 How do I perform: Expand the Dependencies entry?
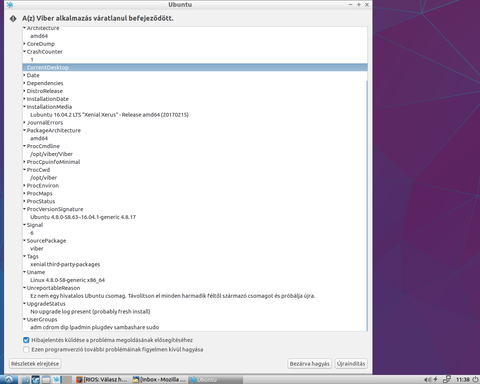[x=24, y=83]
